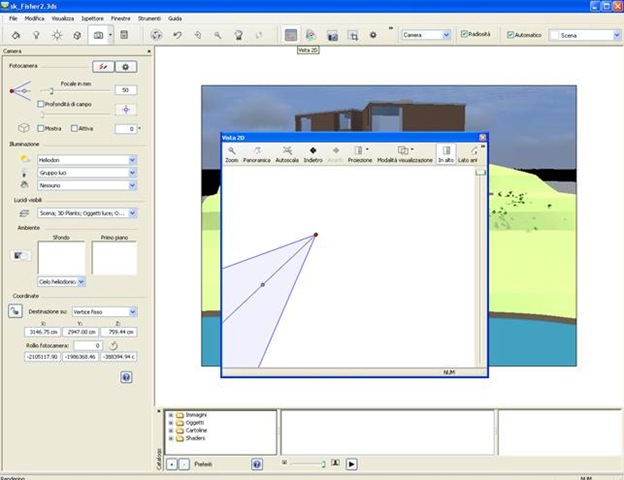
Task: Click the Zoom tool in Vista 2D
Action: pos(231,153)
